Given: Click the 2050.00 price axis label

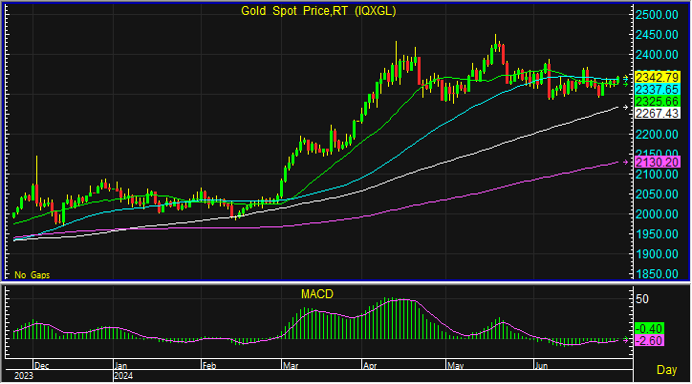Looking at the screenshot, I should pos(657,194).
